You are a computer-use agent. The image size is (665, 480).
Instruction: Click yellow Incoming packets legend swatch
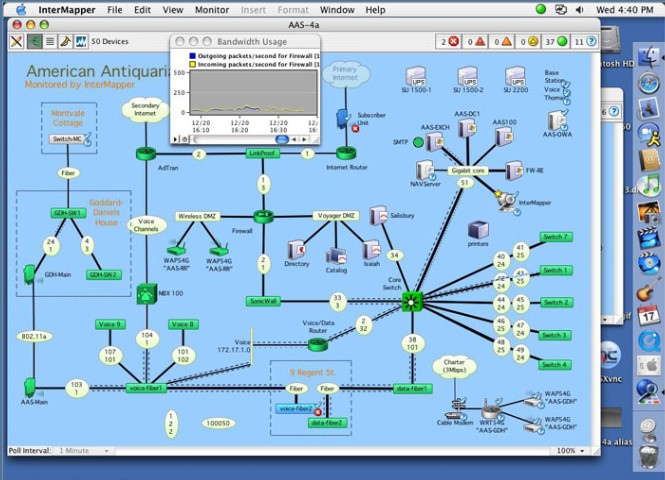(192, 64)
